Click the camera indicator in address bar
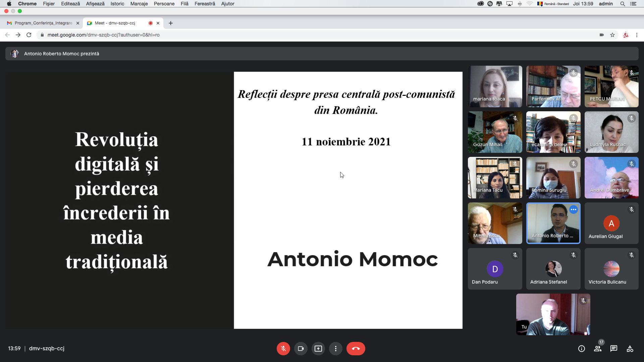This screenshot has height=362, width=644. click(601, 35)
